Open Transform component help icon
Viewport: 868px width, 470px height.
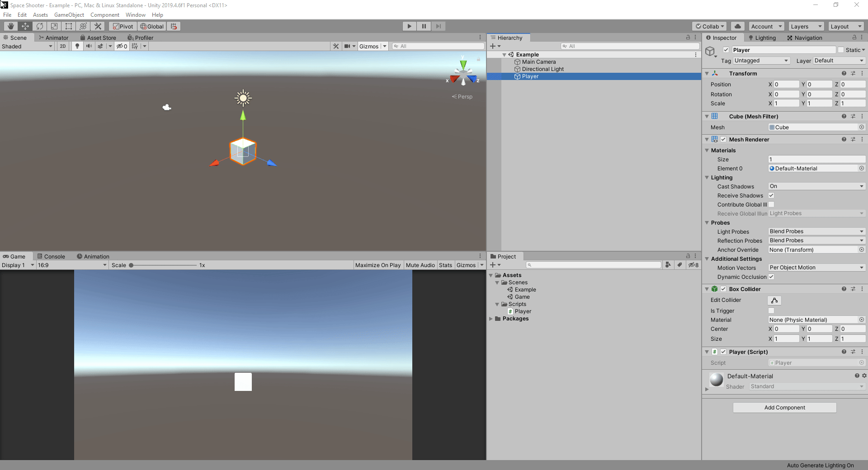(x=844, y=73)
